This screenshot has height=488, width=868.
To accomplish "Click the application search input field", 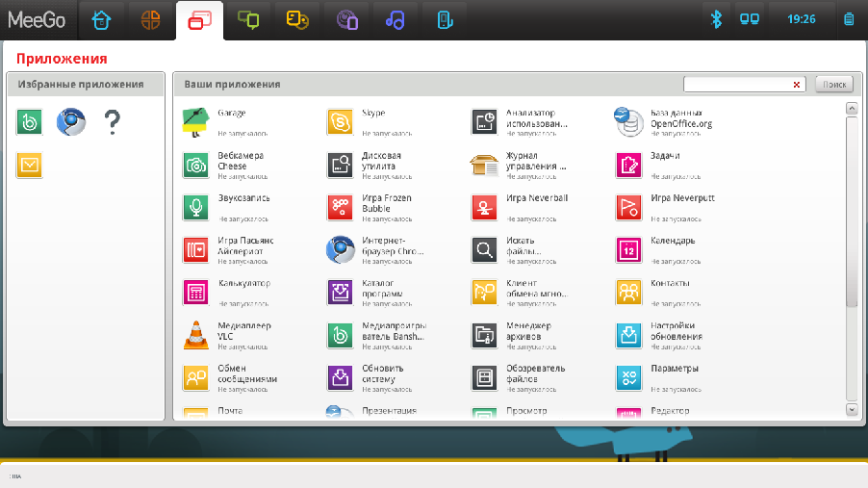I will point(737,85).
